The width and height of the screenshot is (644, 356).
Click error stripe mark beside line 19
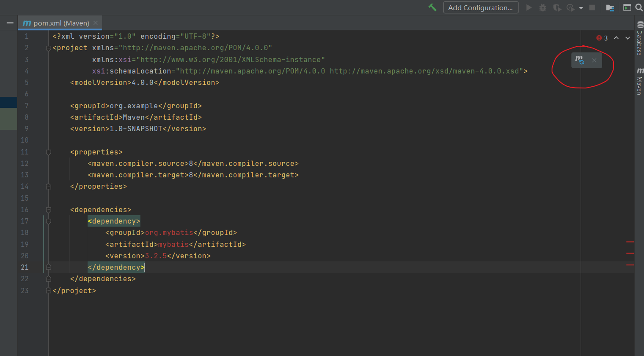630,242
